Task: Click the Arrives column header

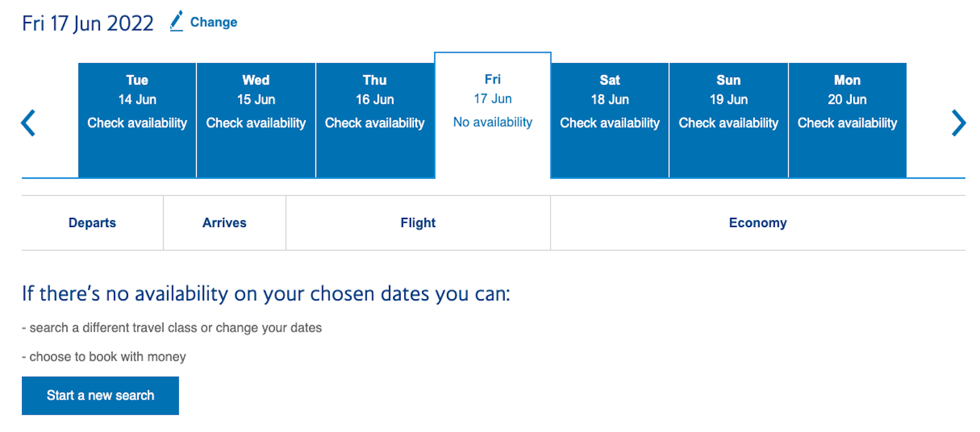Action: (225, 223)
